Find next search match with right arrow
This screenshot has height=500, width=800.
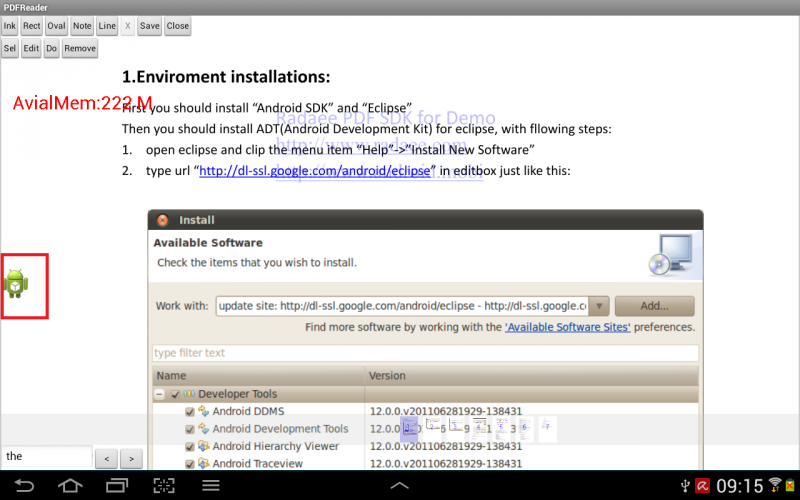(131, 459)
